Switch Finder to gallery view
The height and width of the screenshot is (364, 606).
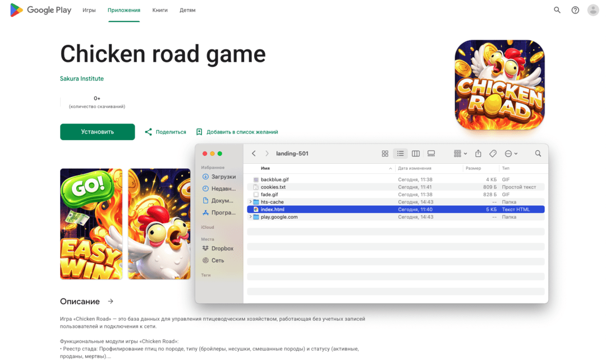tap(431, 154)
